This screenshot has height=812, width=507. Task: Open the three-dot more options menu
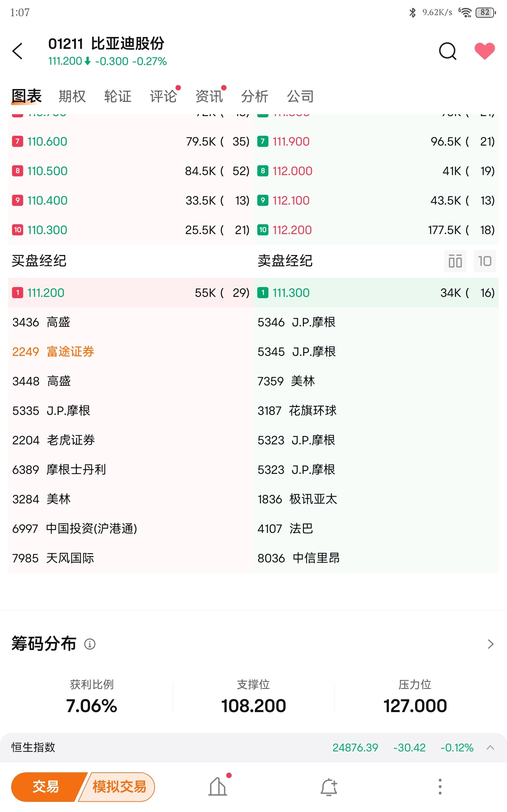click(x=440, y=787)
